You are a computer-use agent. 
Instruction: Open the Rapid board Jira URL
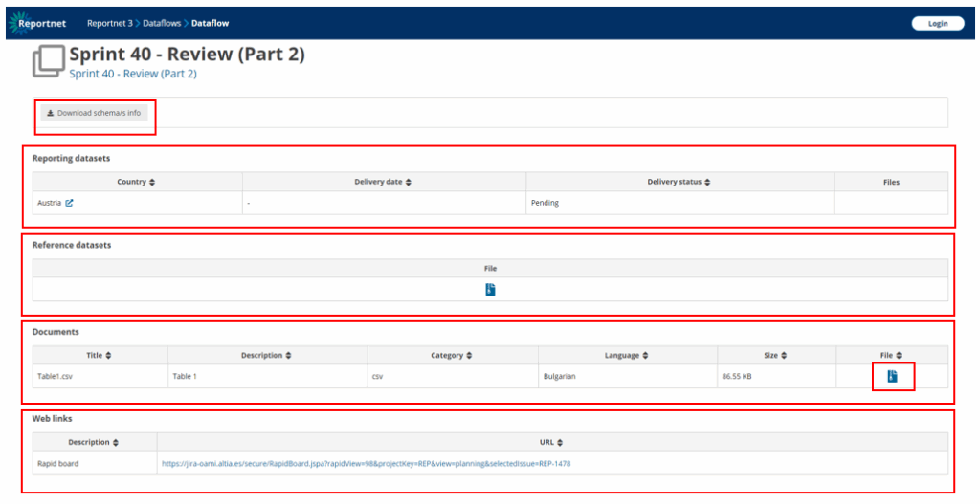[x=366, y=464]
